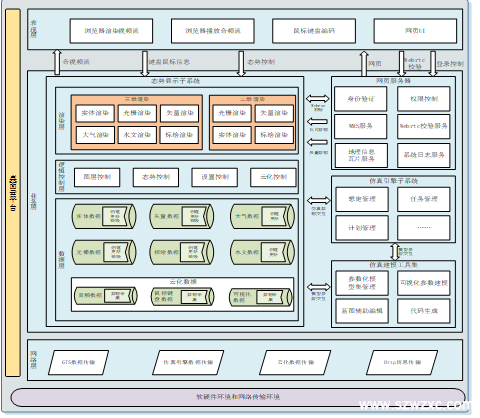This screenshot has width=480, height=418.
Task: Select 光栅渲染 in the 三维渲染 group
Action: (x=137, y=113)
